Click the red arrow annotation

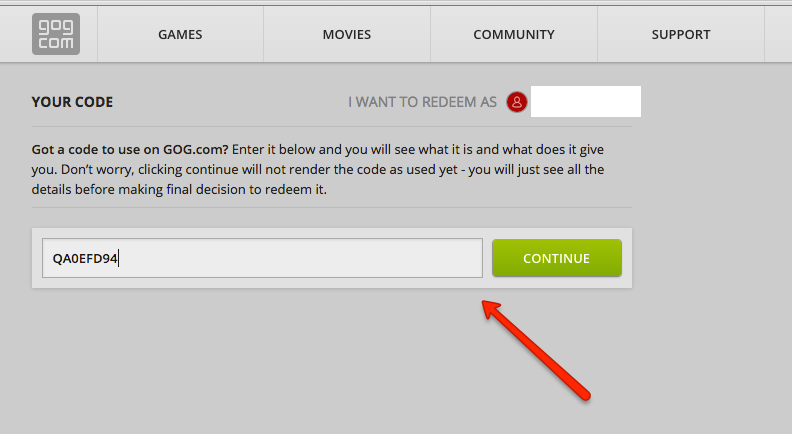pos(536,351)
